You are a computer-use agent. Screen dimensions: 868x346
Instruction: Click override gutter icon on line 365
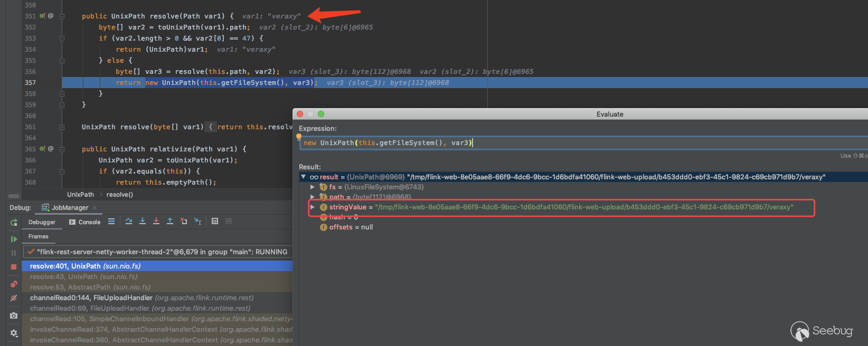coord(43,149)
